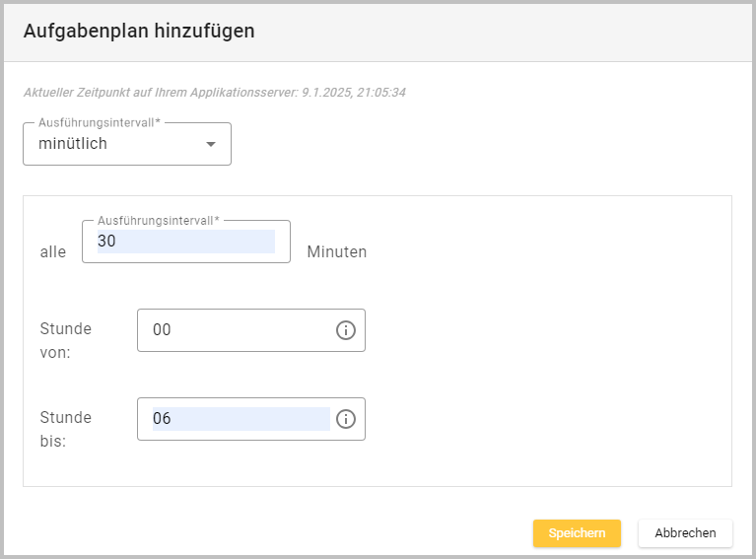Click the highlighted 30 value text

pos(107,243)
